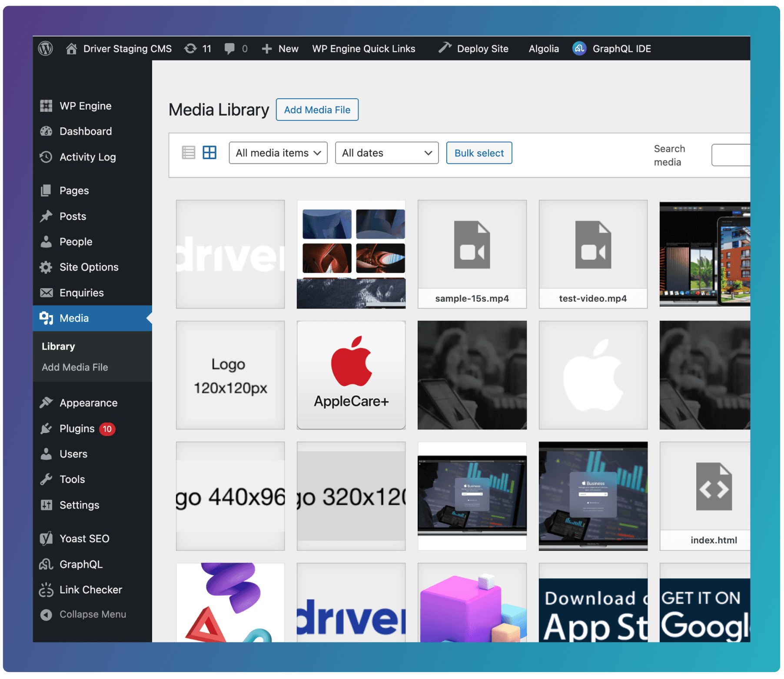Viewport: 784px width, 679px height.
Task: Open the Algolia admin bar item
Action: 544,49
